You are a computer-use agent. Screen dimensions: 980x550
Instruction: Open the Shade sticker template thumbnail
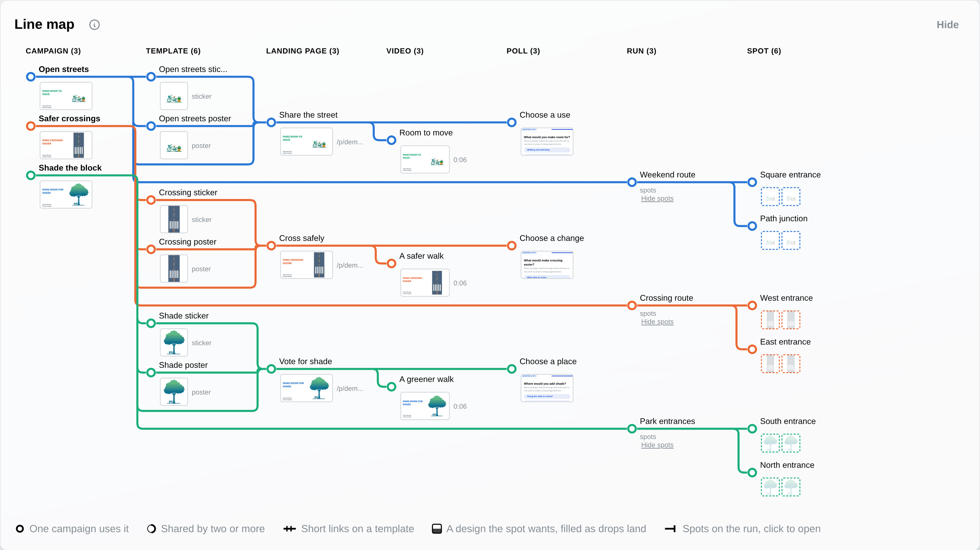tap(174, 343)
